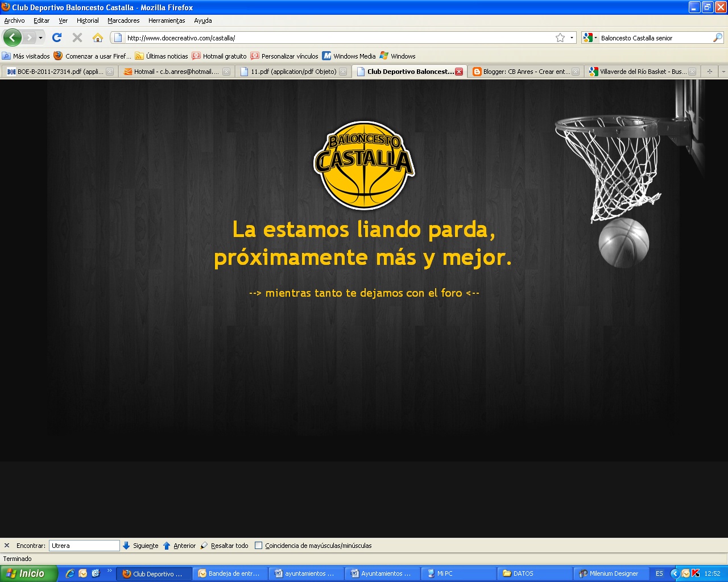Open Comenzar a usar Firefox bookmark

tap(92, 56)
